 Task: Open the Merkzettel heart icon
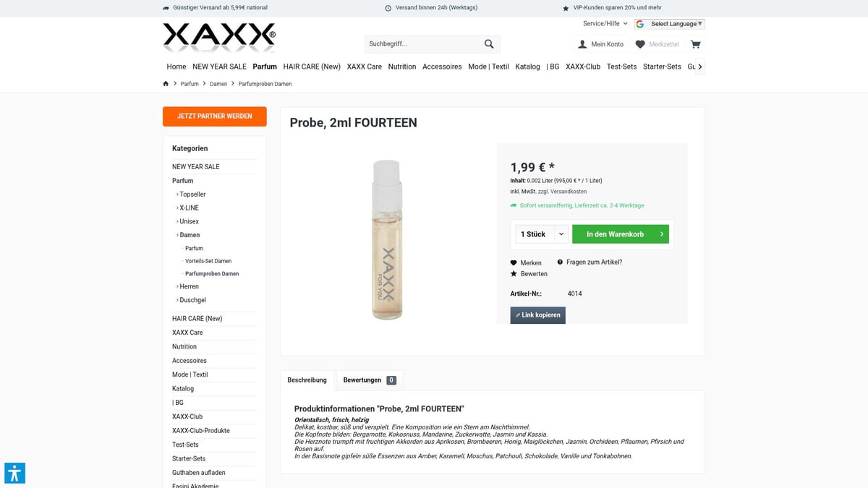click(639, 44)
